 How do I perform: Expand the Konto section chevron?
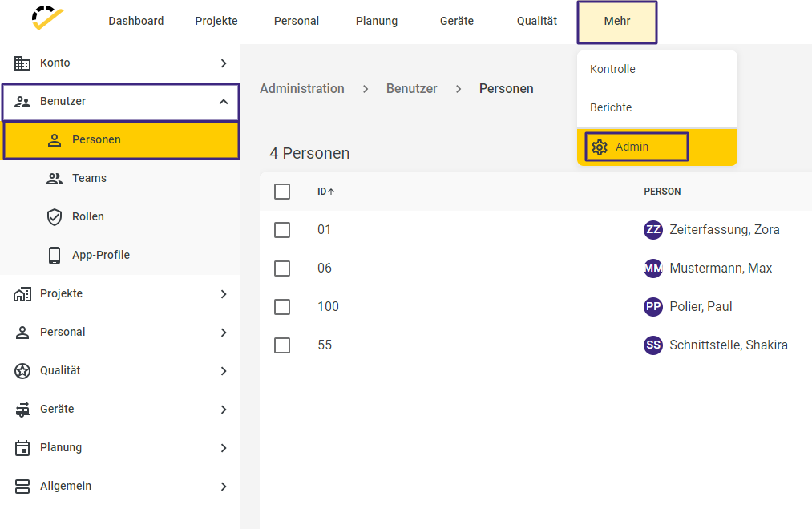224,63
